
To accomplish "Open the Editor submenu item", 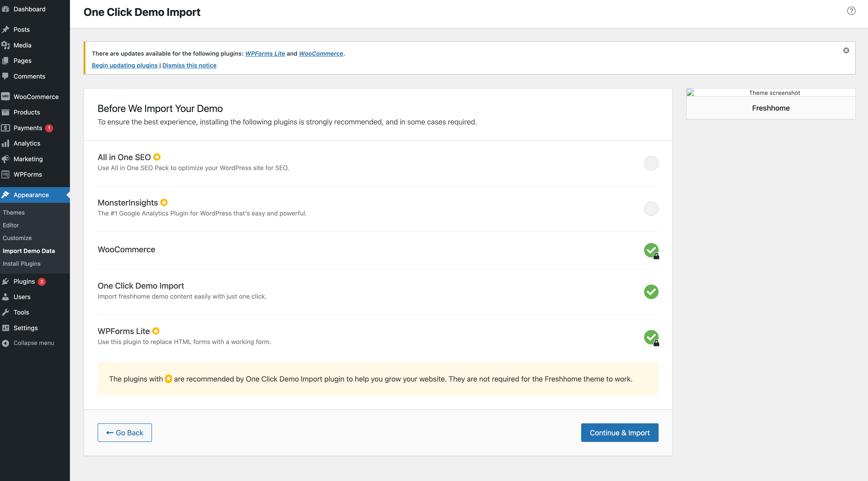I will [11, 225].
